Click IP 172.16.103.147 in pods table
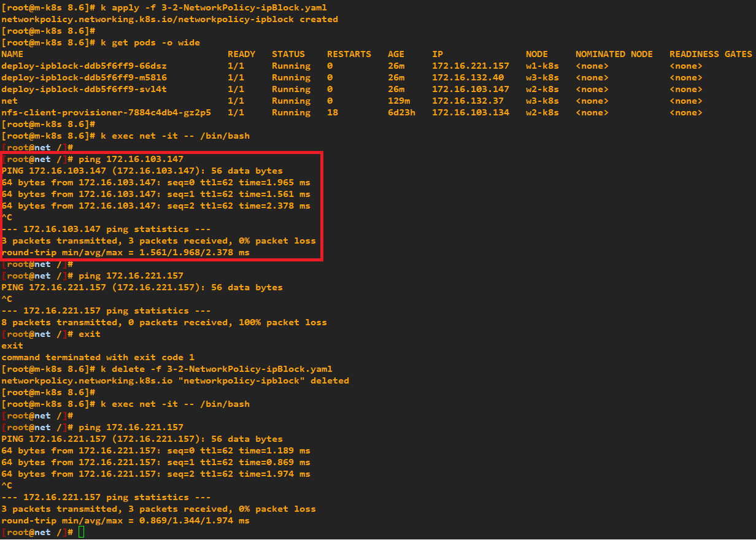The width and height of the screenshot is (756, 540). tap(471, 89)
